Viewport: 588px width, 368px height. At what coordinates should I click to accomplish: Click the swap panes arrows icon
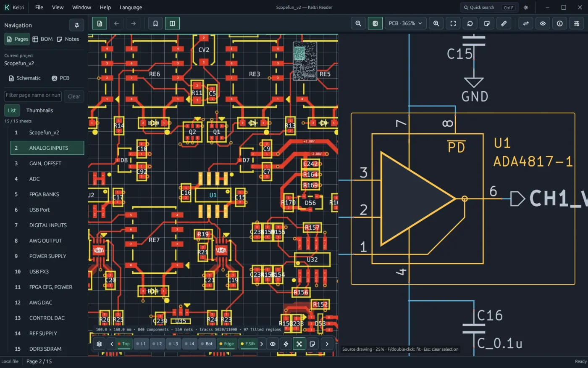click(x=526, y=24)
